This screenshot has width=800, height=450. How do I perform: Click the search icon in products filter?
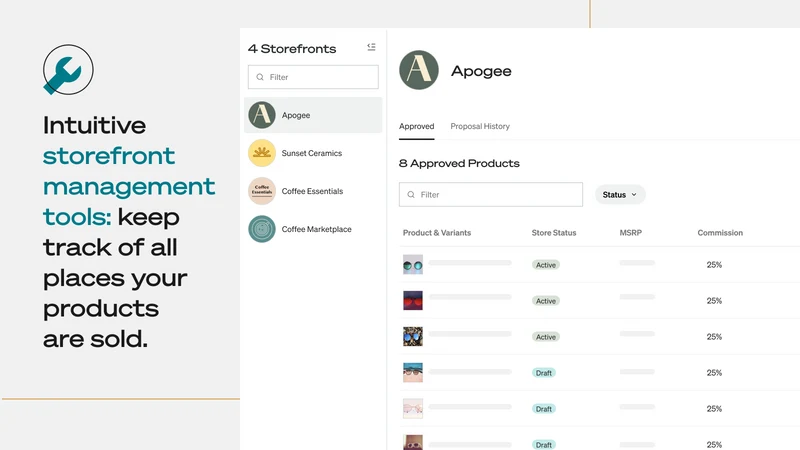411,195
